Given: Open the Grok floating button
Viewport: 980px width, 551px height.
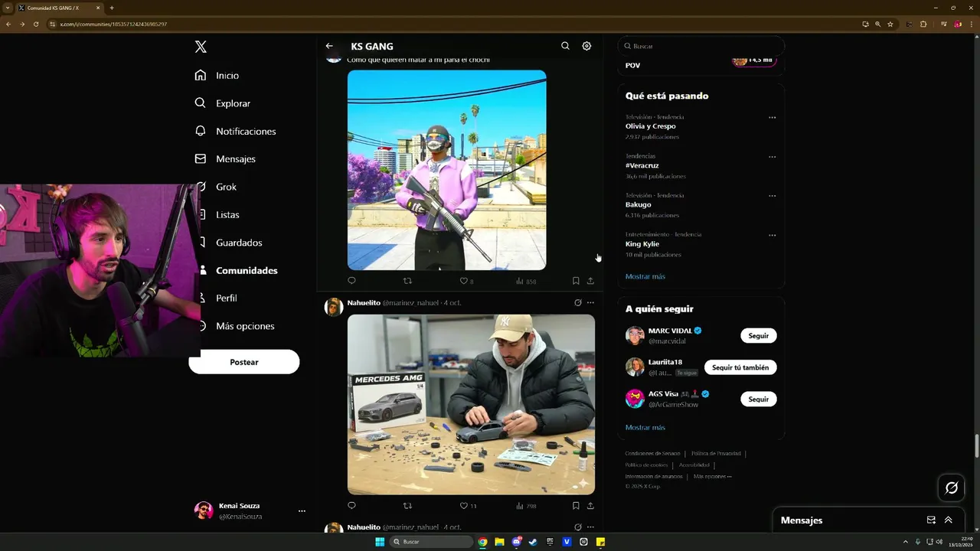Looking at the screenshot, I should click(x=952, y=487).
